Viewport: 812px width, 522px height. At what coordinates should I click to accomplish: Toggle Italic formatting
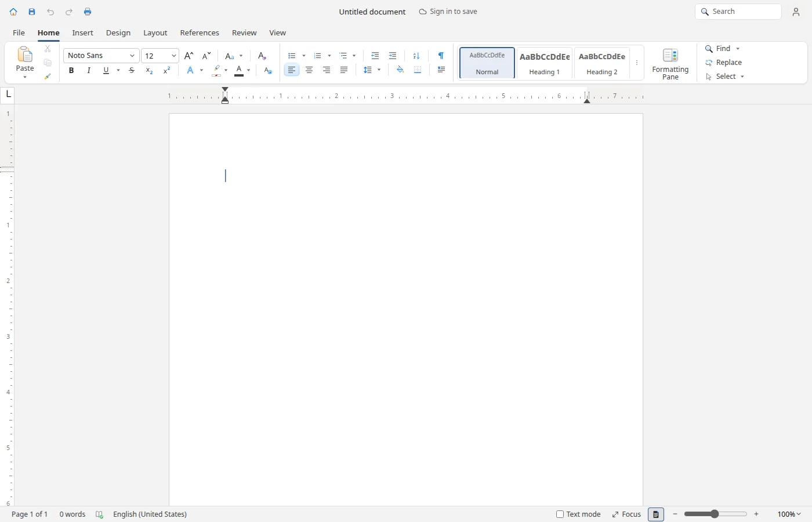tap(89, 70)
